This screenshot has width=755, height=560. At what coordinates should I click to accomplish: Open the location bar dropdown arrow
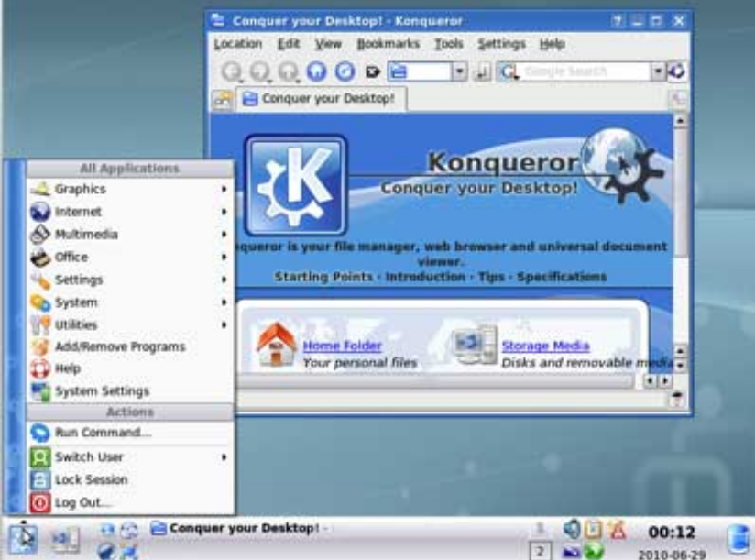[x=459, y=71]
